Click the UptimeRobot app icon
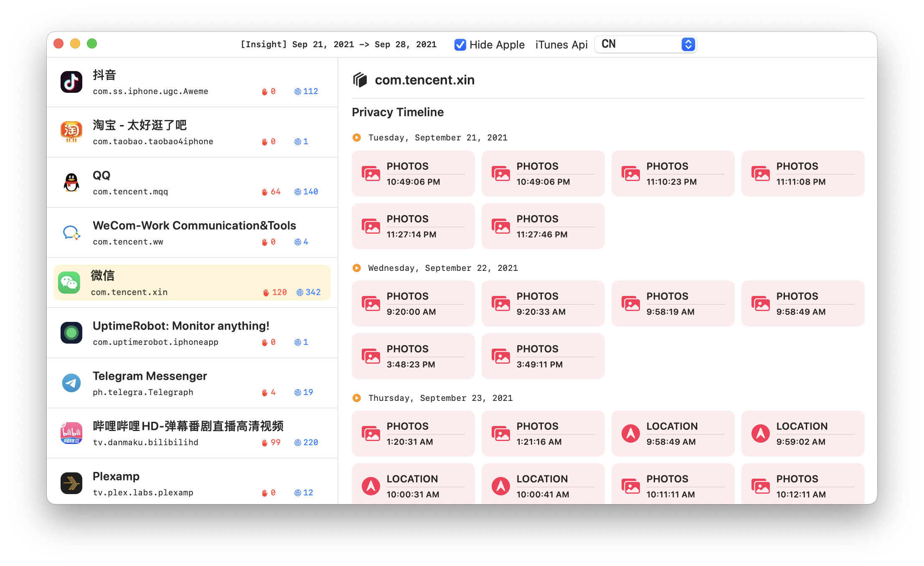This screenshot has height=566, width=924. point(71,333)
